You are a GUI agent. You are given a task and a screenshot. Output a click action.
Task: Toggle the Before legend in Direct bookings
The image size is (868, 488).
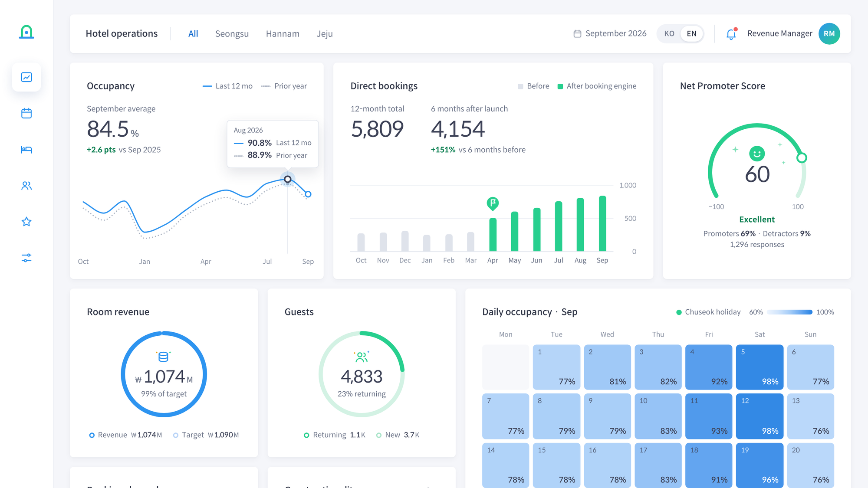click(533, 86)
